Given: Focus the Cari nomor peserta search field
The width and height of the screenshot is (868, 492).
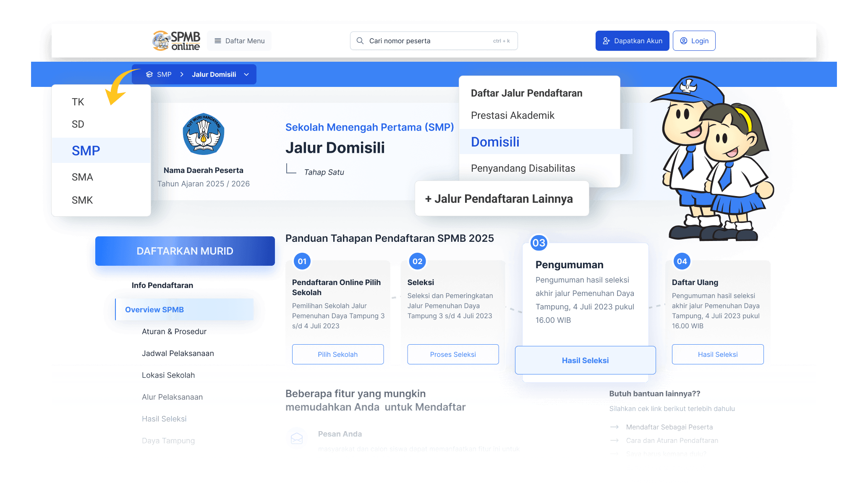Looking at the screenshot, I should tap(434, 41).
